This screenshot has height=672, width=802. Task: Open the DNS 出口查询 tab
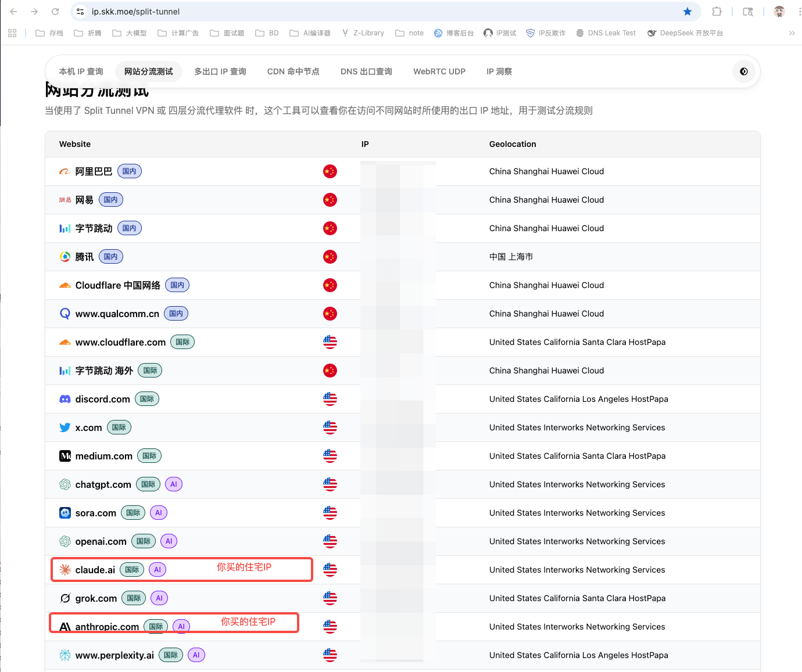[x=366, y=71]
